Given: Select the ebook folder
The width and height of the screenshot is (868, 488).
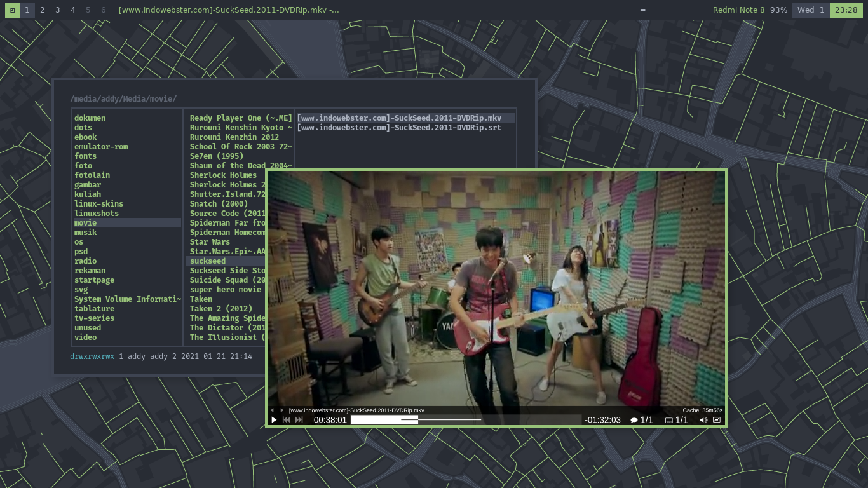Looking at the screenshot, I should coord(85,137).
